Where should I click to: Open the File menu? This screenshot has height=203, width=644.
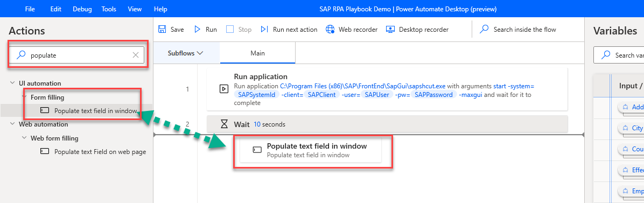30,9
